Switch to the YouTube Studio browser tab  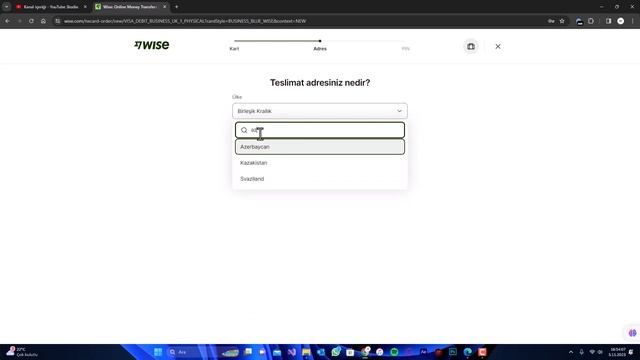pos(51,7)
